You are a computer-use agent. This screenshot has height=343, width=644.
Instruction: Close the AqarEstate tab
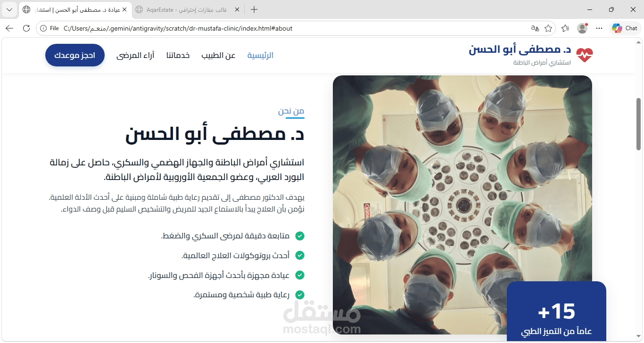pos(237,9)
